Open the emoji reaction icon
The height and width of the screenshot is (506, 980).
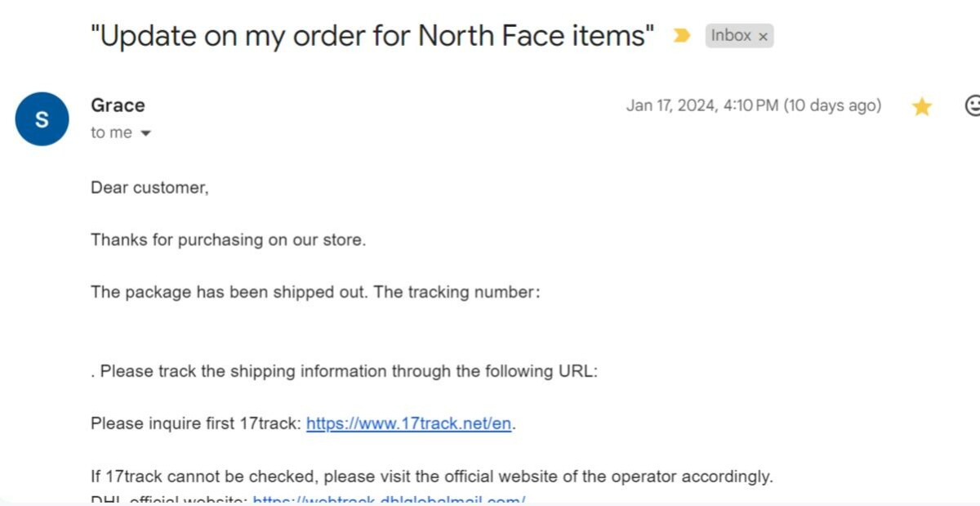972,106
